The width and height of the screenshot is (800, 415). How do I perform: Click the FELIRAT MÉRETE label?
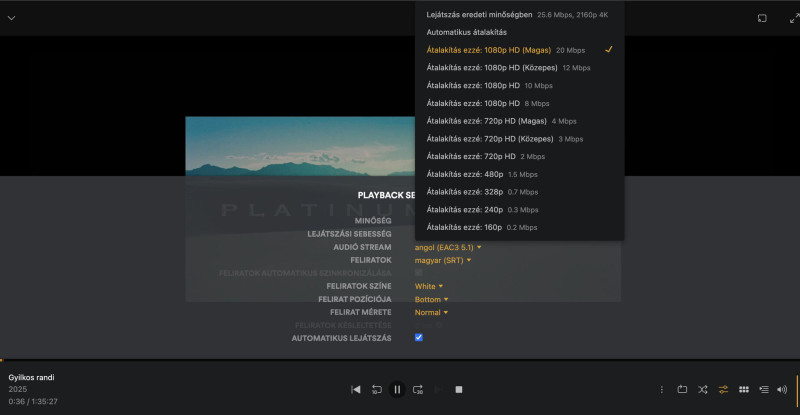[x=361, y=312]
